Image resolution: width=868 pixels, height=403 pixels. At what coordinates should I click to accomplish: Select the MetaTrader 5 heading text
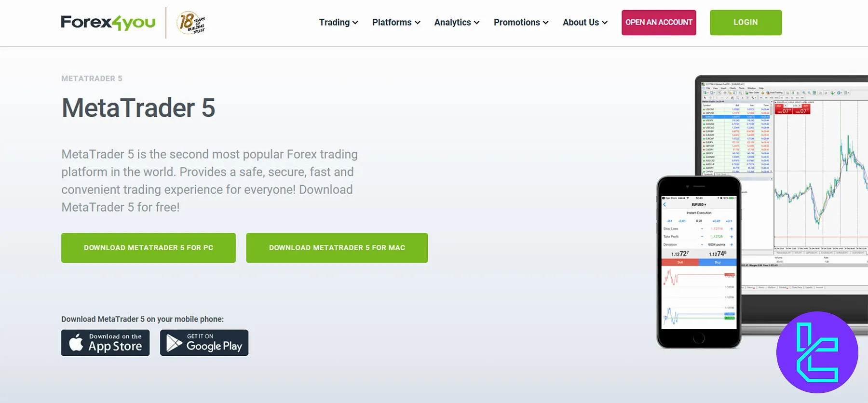tap(138, 108)
